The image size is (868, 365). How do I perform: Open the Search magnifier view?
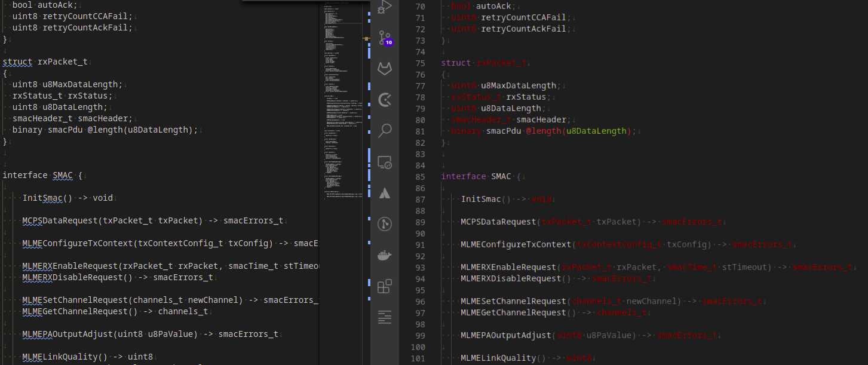click(x=385, y=130)
